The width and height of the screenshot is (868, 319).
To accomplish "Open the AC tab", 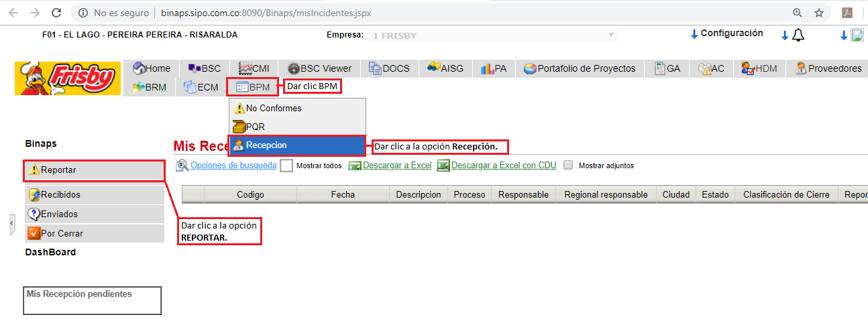I will [x=711, y=68].
